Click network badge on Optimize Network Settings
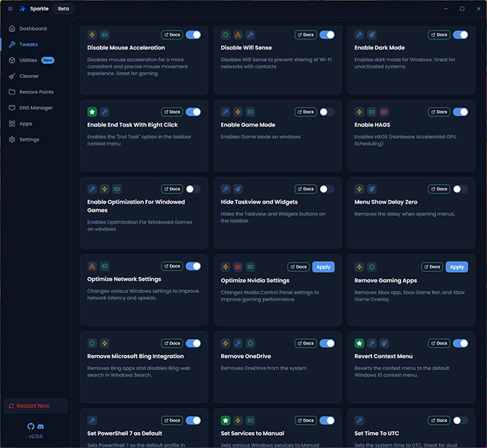The height and width of the screenshot is (448, 487). [x=92, y=266]
